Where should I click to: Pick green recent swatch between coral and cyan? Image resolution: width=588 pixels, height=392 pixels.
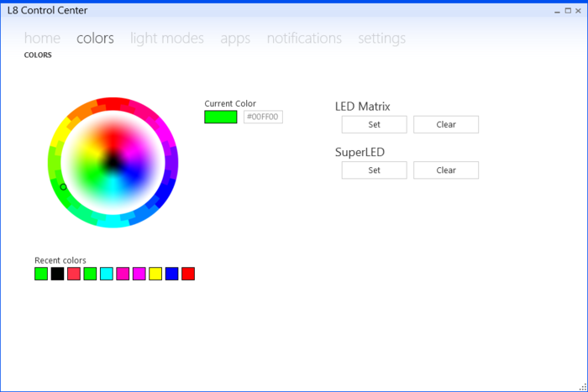click(x=90, y=274)
